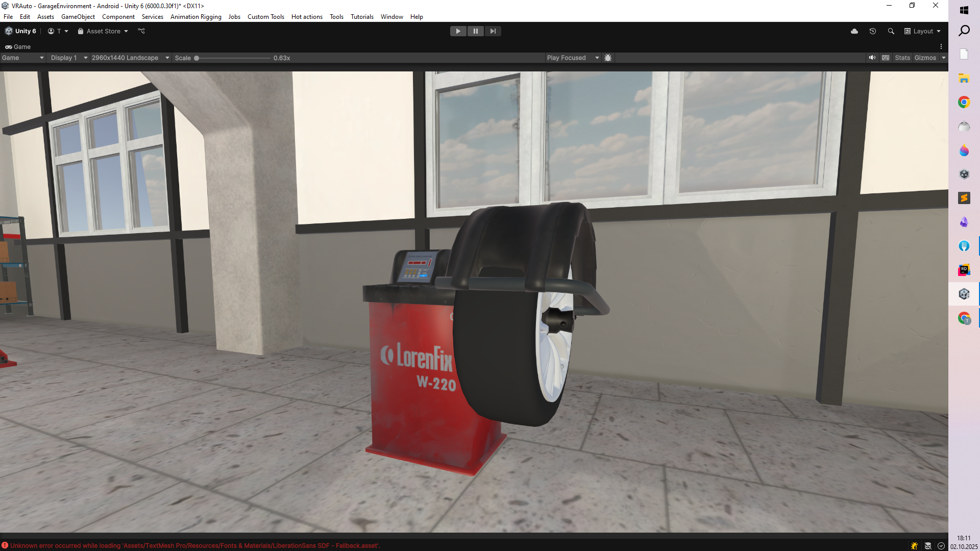
Task: Open the Animation Rigging menu
Action: point(195,17)
